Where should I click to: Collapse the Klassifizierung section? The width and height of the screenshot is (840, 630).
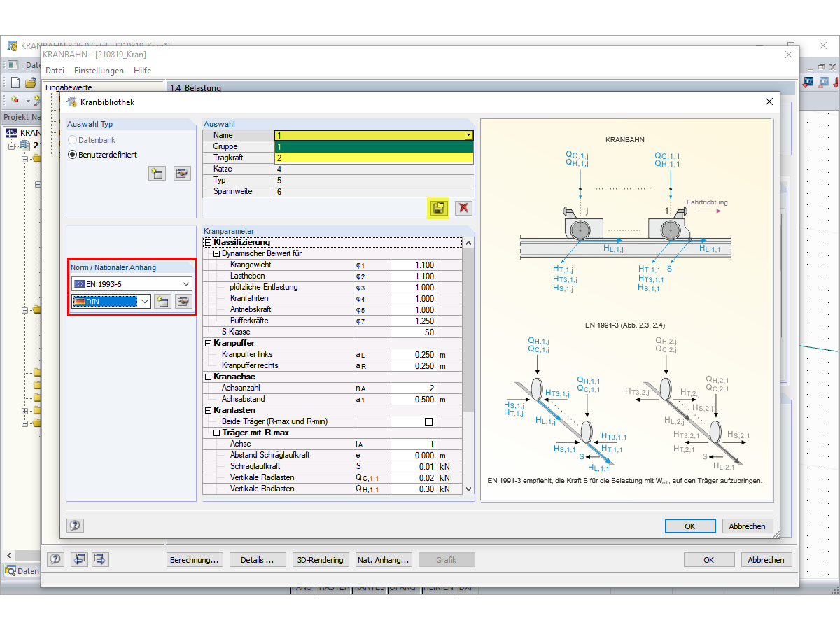tap(208, 241)
